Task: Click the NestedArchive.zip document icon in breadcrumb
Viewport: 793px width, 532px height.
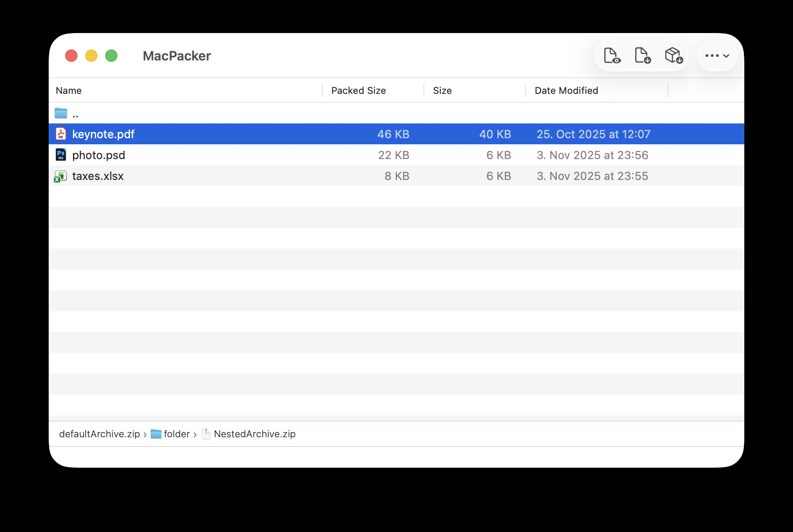Action: (206, 434)
